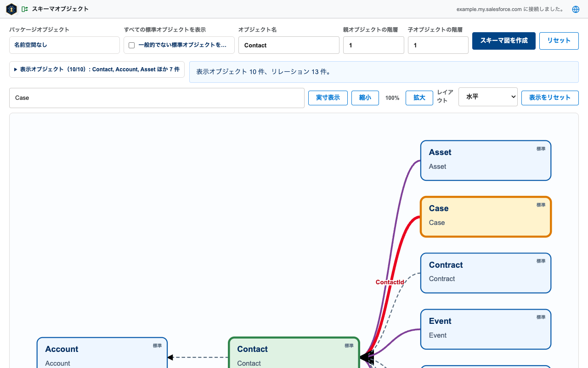Click the 表示をリセット button

pyautogui.click(x=550, y=98)
